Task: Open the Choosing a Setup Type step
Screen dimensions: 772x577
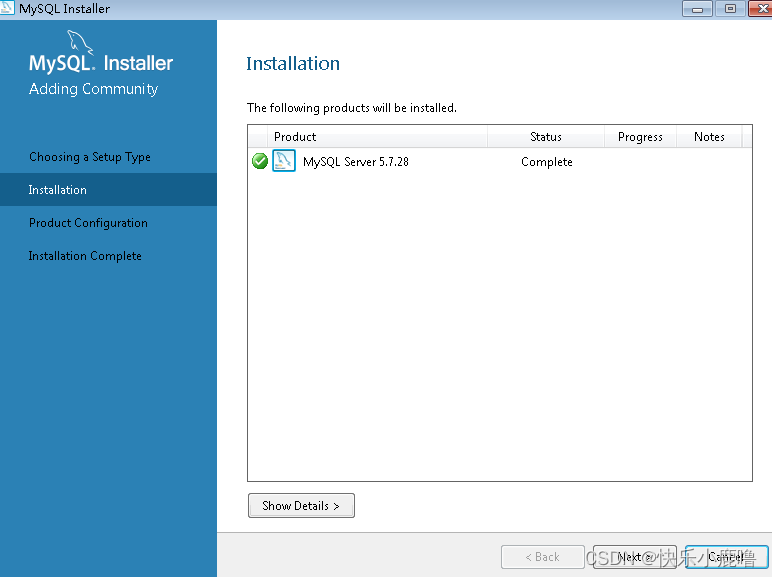Action: (90, 157)
